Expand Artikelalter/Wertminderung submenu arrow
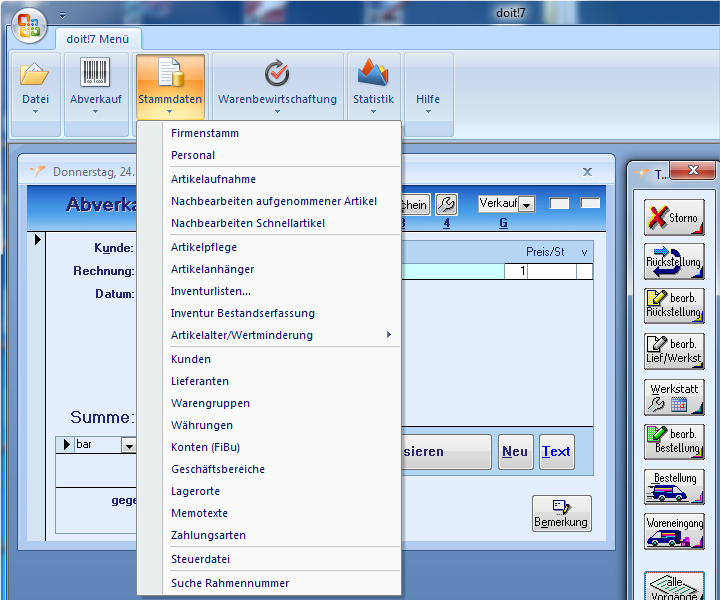The image size is (720, 600). pyautogui.click(x=389, y=335)
